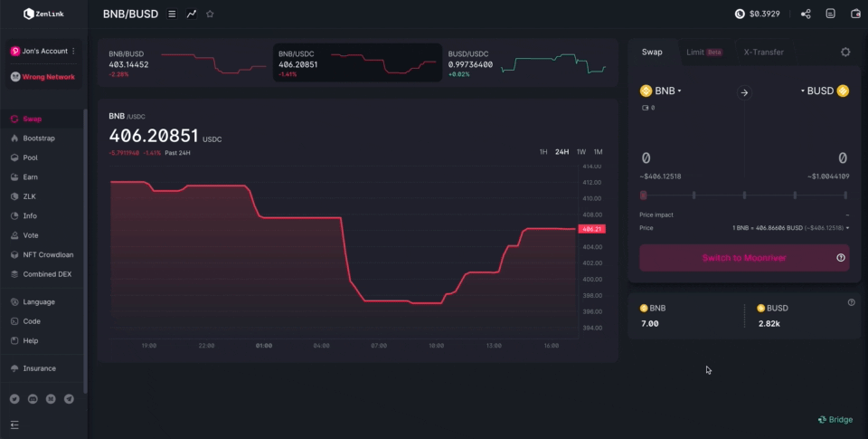Open the Twitter social icon in sidebar

[x=14, y=398]
